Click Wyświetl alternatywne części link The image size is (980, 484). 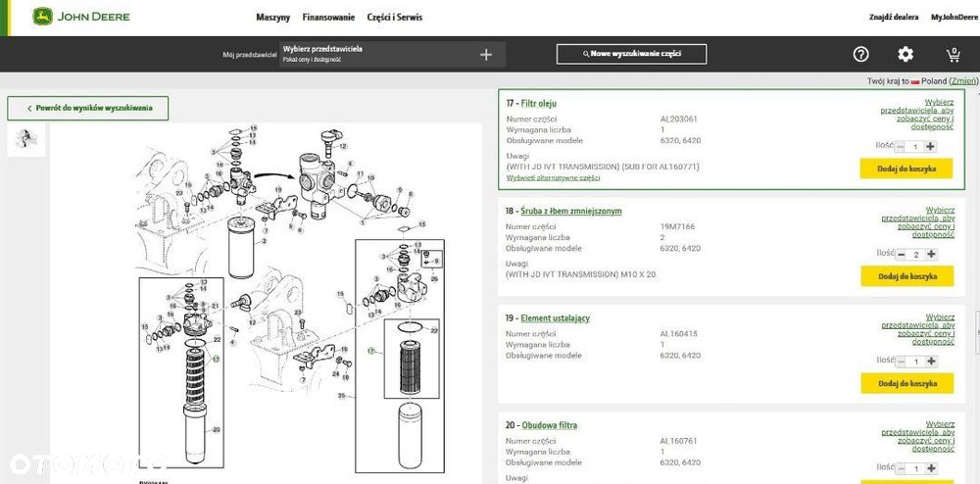553,178
